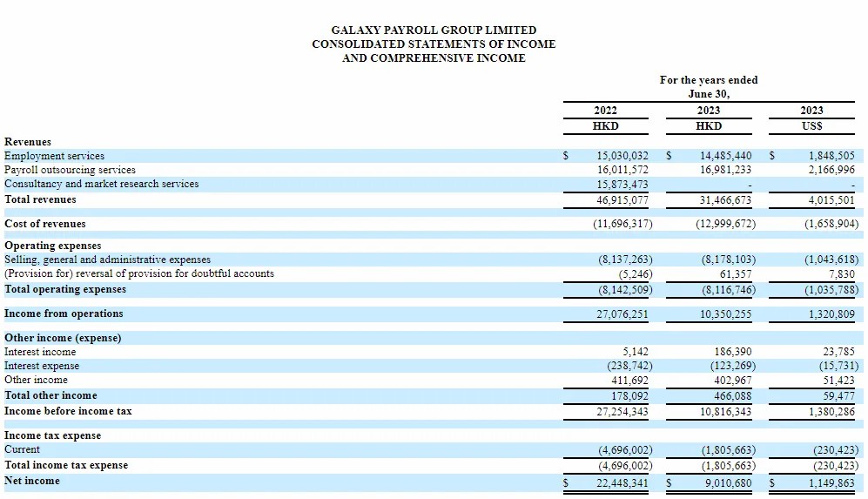The height and width of the screenshot is (499, 868).
Task: Click the value 16,981,233
Action: [726, 170]
